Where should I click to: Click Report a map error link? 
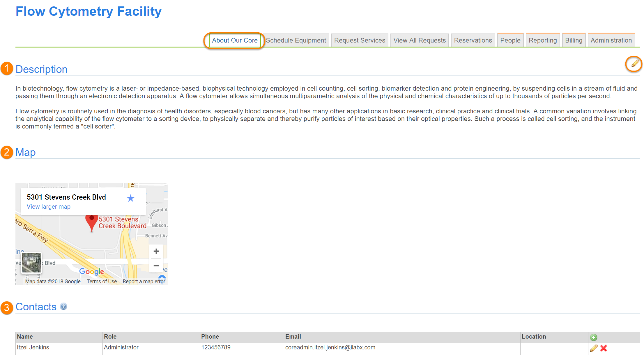144,281
